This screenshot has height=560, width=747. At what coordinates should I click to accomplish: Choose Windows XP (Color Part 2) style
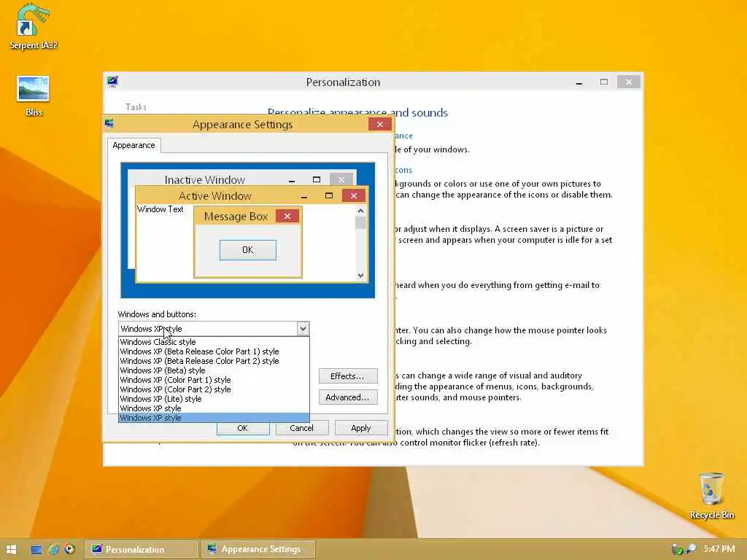(214, 389)
